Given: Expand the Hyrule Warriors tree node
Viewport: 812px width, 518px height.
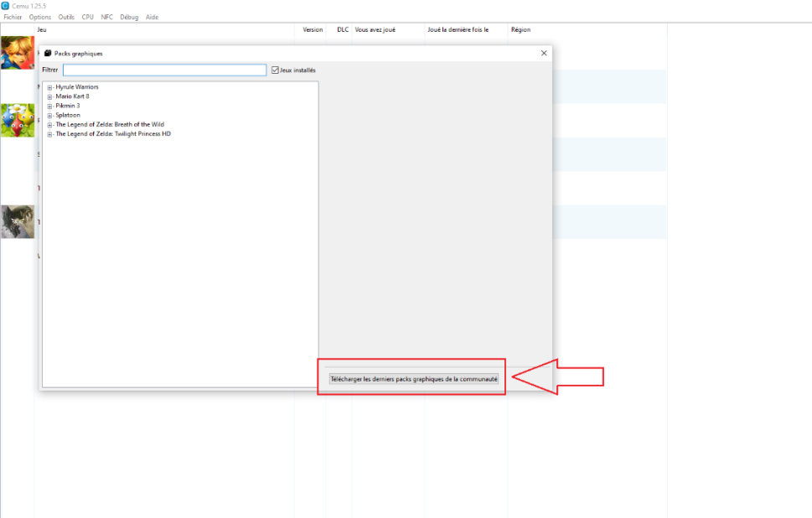Looking at the screenshot, I should (x=50, y=87).
